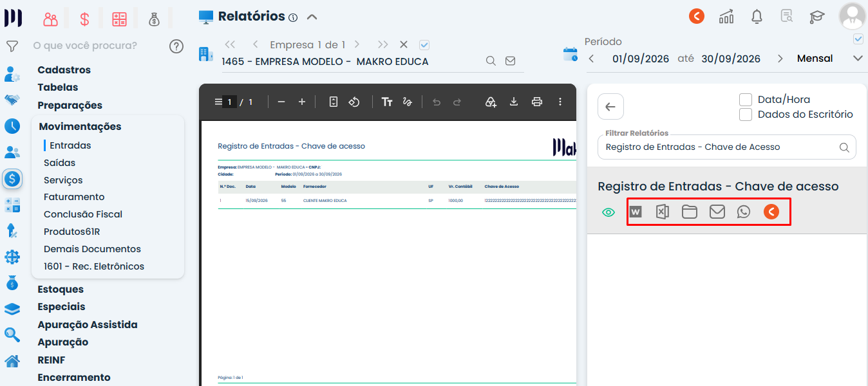Screen dimensions: 868x386
Task: Open the clock icon in the left sidebar
Action: [x=12, y=126]
